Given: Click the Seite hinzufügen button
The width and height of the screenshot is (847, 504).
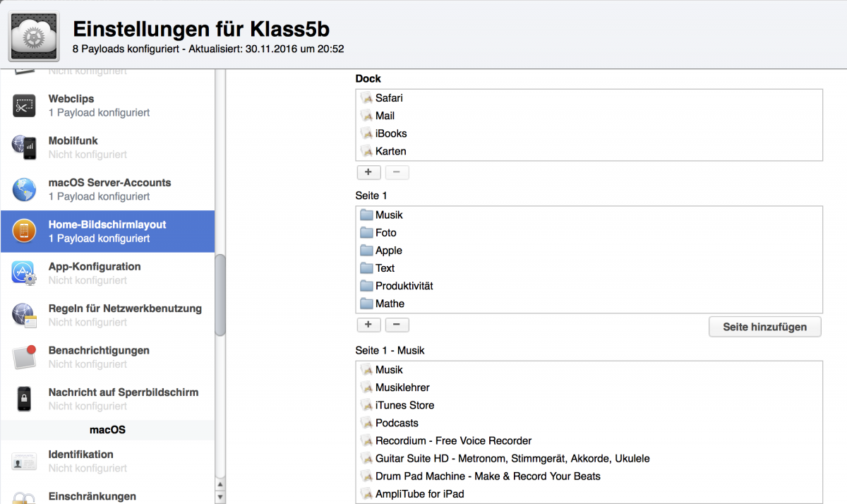Looking at the screenshot, I should tap(765, 327).
